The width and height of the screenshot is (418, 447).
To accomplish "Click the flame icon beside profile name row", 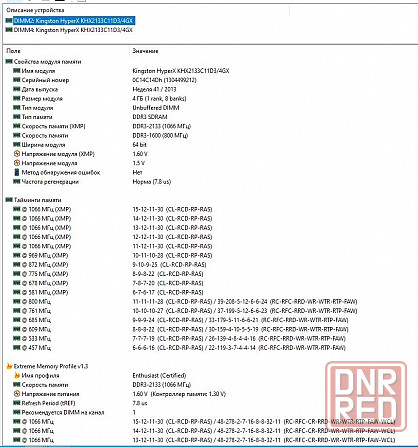I will (x=17, y=375).
